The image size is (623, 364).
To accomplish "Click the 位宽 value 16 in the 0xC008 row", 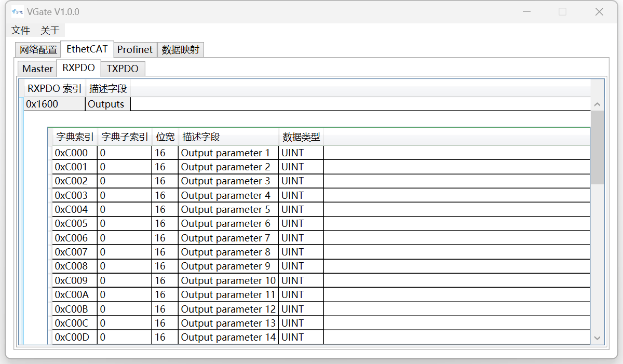I will (165, 266).
